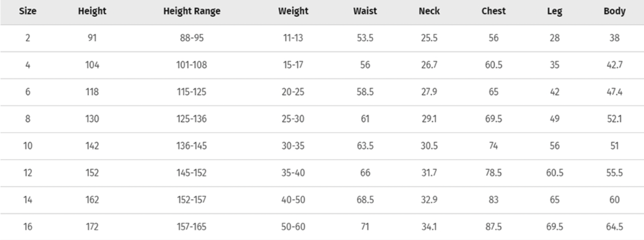Select the Leg column header
This screenshot has width=644, height=240.
click(554, 12)
